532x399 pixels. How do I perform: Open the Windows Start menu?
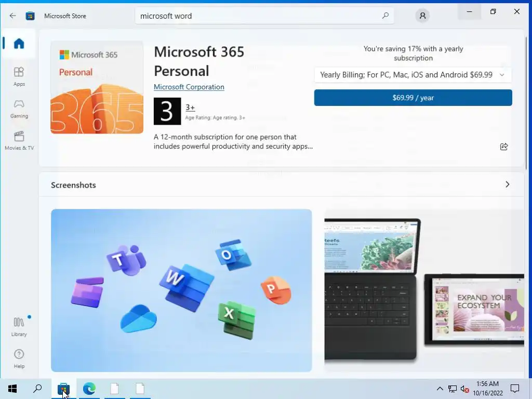[x=12, y=389]
